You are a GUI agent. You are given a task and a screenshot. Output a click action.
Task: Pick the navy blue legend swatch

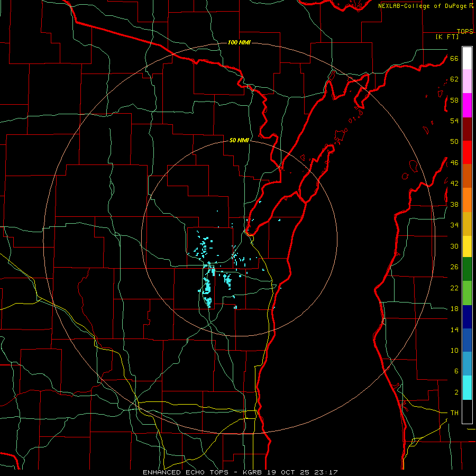(x=467, y=317)
